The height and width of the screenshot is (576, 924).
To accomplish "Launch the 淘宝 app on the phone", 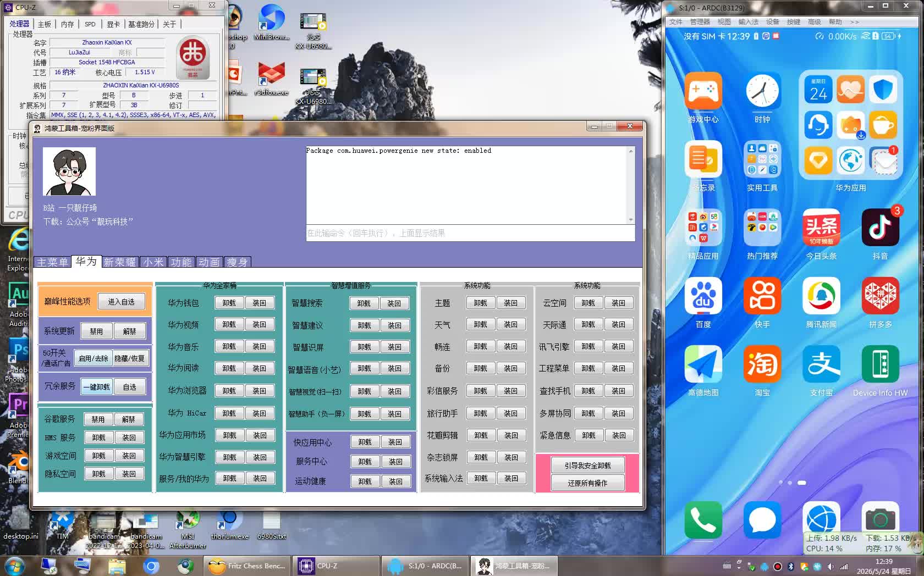I will point(762,364).
